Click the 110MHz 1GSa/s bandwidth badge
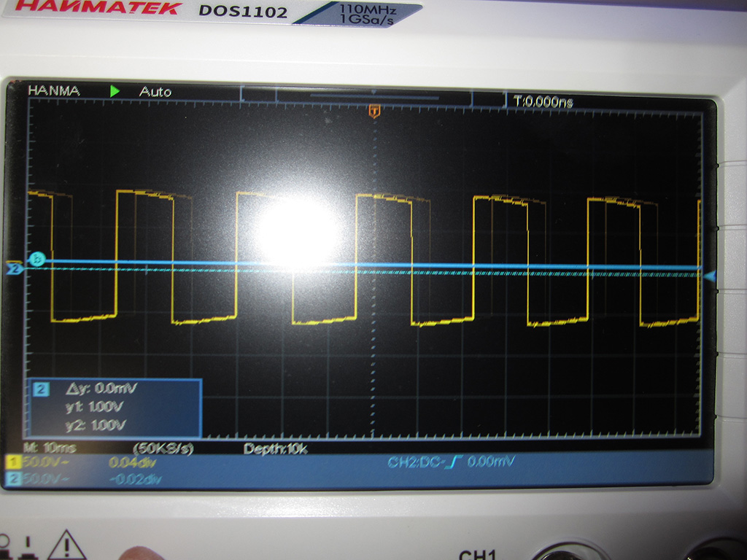Viewport: 747px width, 560px height. click(366, 15)
